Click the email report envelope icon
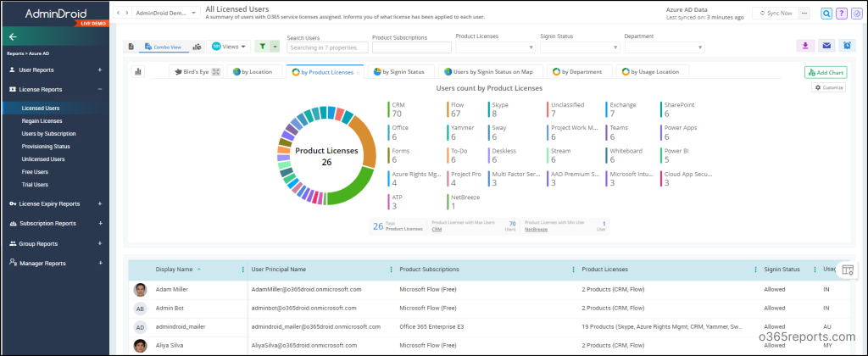 pos(826,46)
